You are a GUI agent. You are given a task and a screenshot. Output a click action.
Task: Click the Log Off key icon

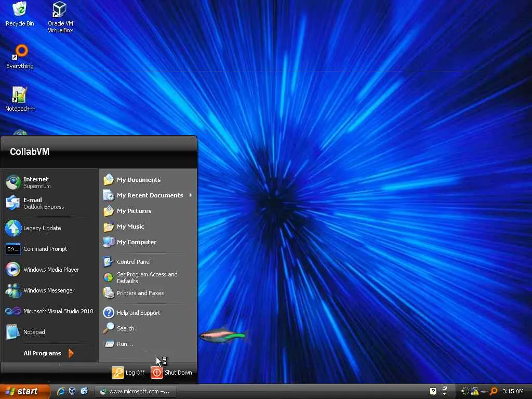pyautogui.click(x=118, y=373)
